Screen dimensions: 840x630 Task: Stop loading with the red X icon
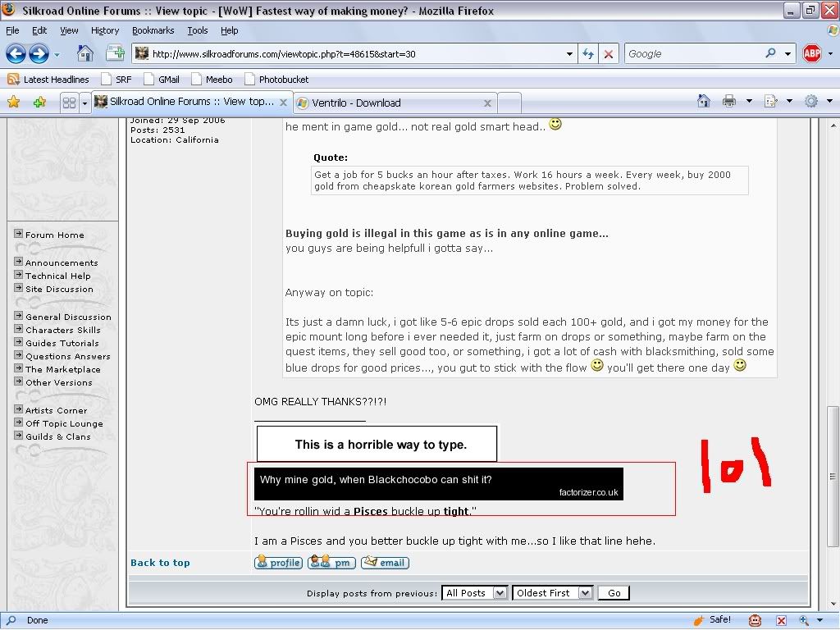pyautogui.click(x=609, y=53)
